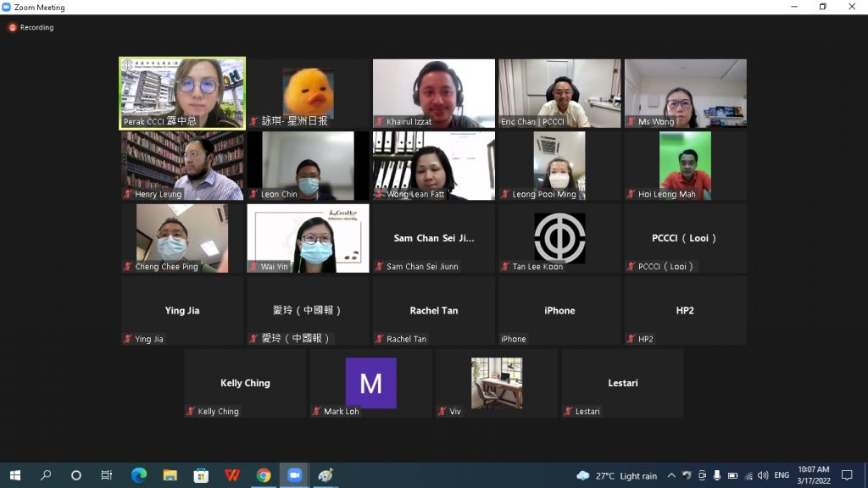
Task: Open Google Chrome from the taskbar
Action: [x=264, y=475]
